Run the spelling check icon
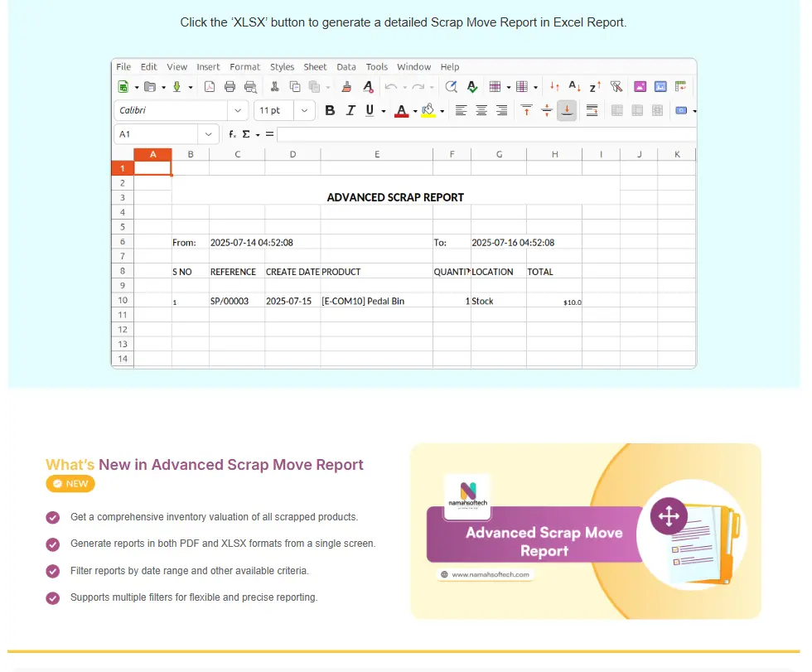Image resolution: width=812 pixels, height=672 pixels. pyautogui.click(x=471, y=86)
